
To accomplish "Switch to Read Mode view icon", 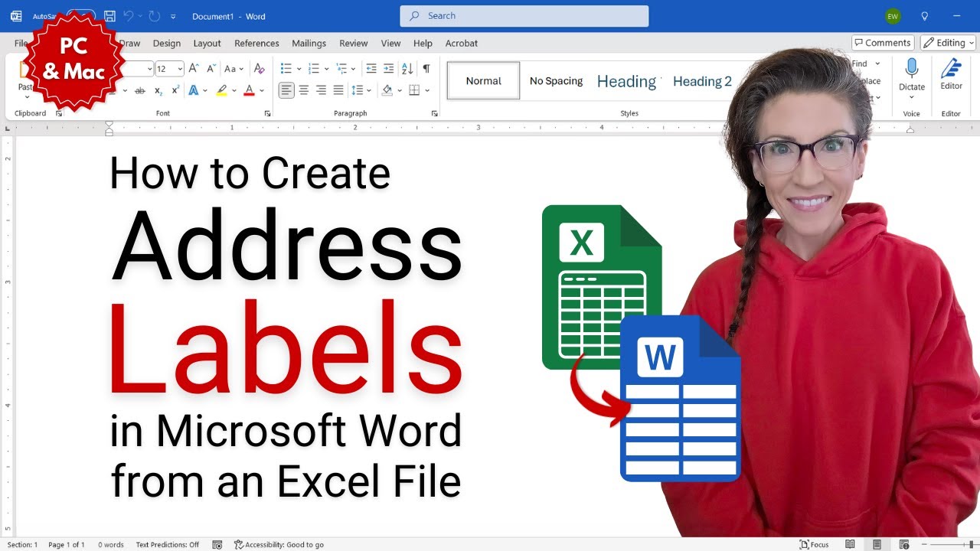I will pos(850,545).
